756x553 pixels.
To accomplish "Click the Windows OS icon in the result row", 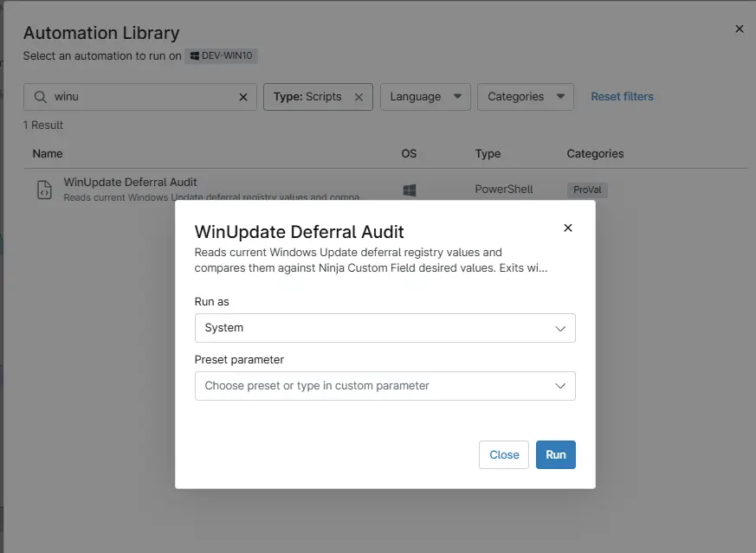I will click(410, 190).
